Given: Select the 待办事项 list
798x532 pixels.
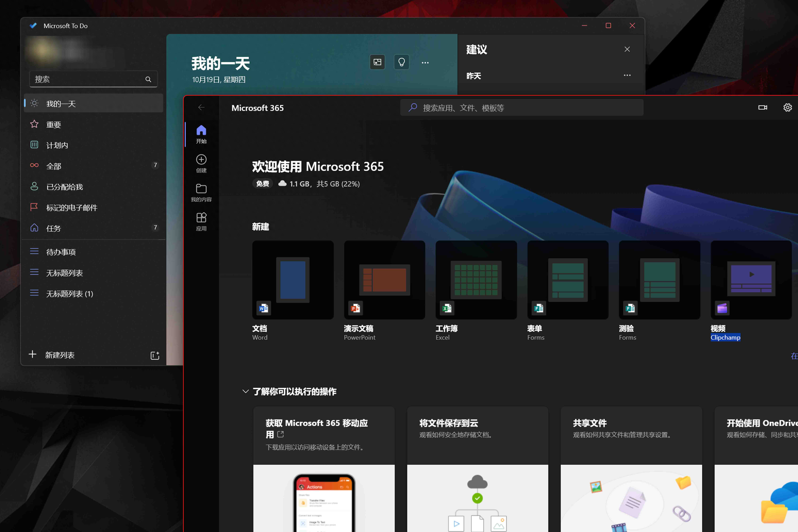Looking at the screenshot, I should (x=93, y=252).
